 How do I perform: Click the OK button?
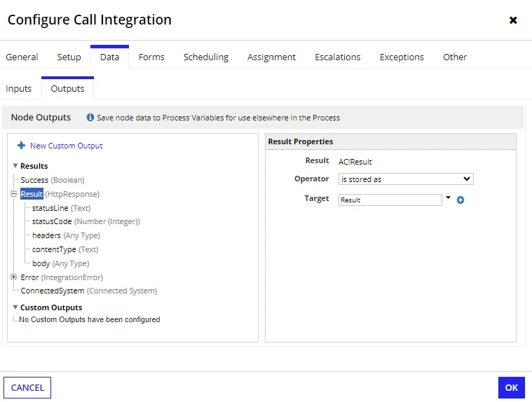pyautogui.click(x=511, y=387)
